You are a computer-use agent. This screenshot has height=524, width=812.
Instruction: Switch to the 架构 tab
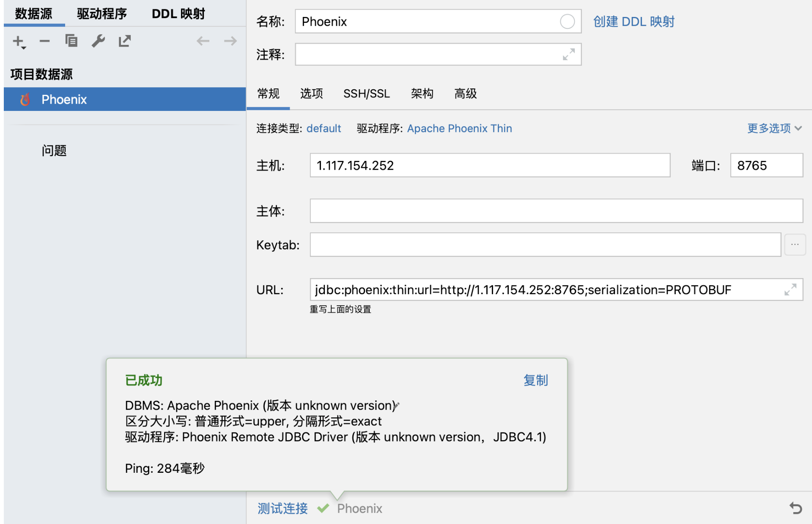422,94
